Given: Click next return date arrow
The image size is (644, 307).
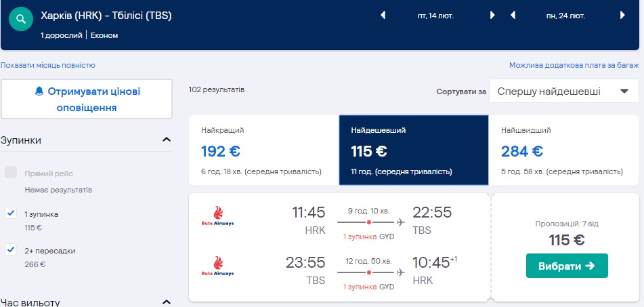Looking at the screenshot, I should [622, 15].
